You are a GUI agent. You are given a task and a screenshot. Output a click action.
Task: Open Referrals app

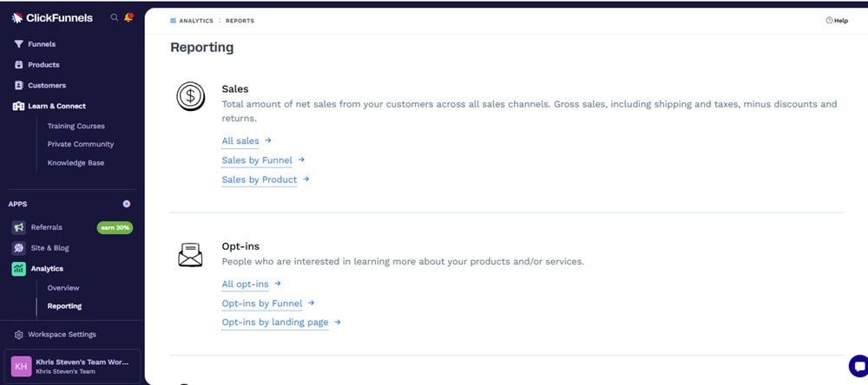[x=47, y=227]
